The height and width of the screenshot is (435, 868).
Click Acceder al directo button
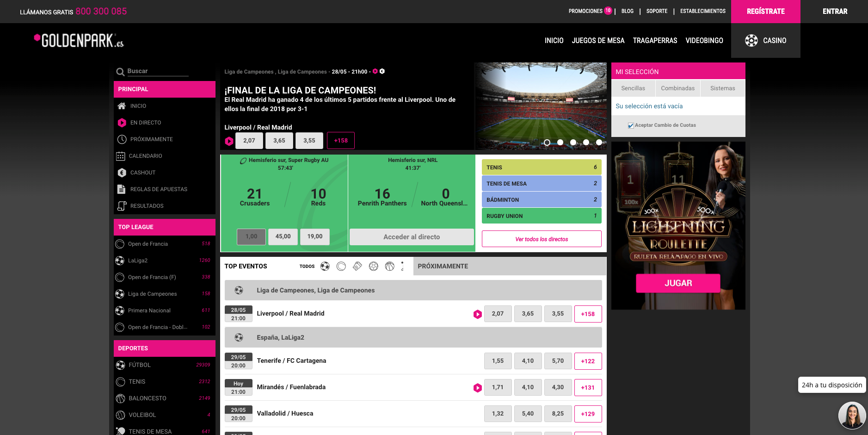(412, 237)
